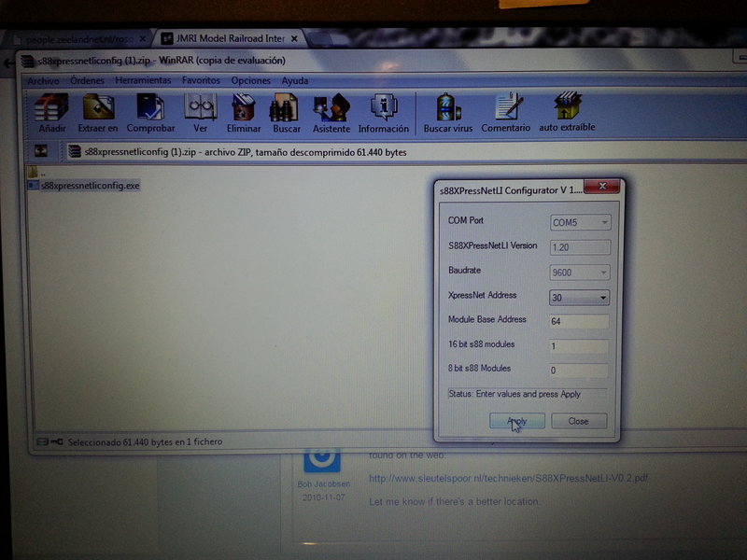Image resolution: width=747 pixels, height=560 pixels.
Task: Click the 8 bit s88 Modules field
Action: pyautogui.click(x=578, y=370)
